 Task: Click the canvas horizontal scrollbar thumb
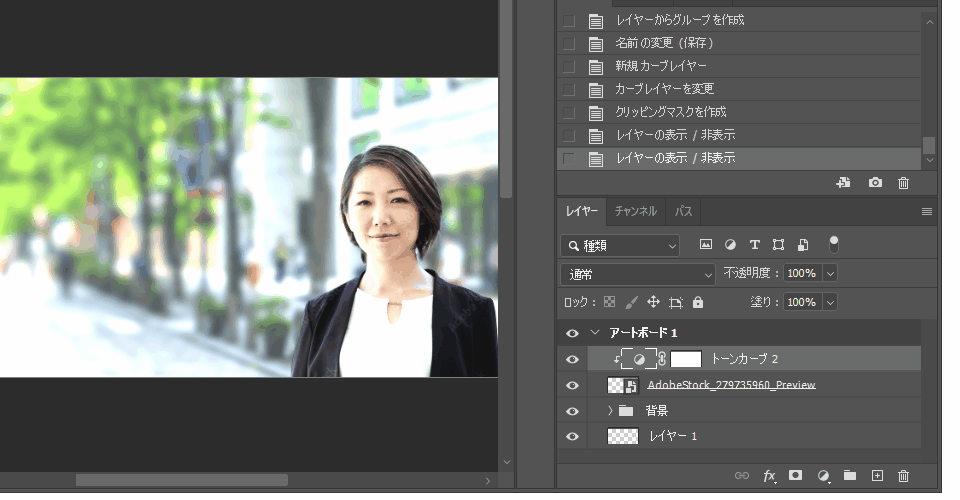(181, 480)
